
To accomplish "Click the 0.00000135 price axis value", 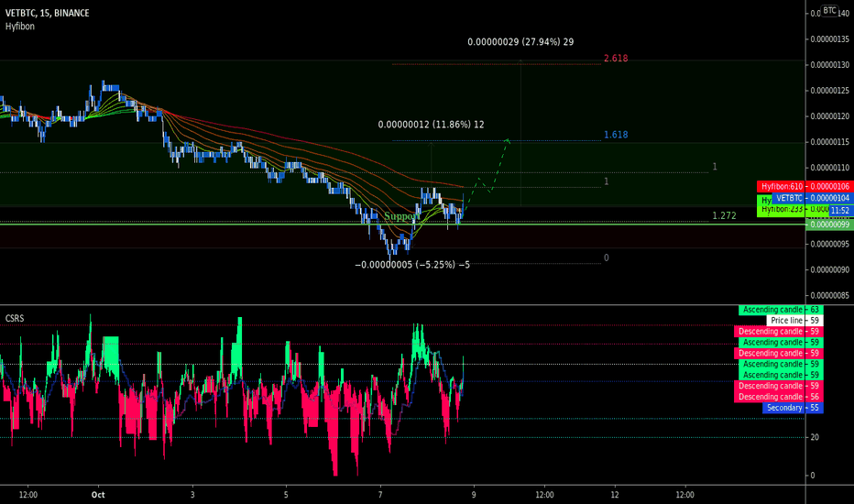I will (x=829, y=39).
